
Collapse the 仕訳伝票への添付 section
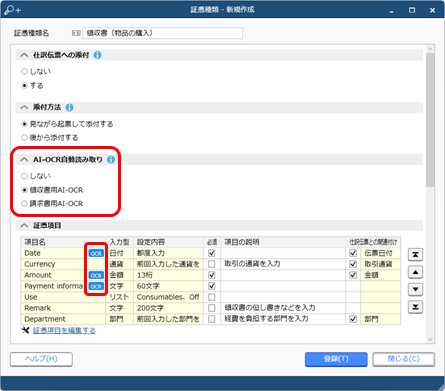pos(24,55)
